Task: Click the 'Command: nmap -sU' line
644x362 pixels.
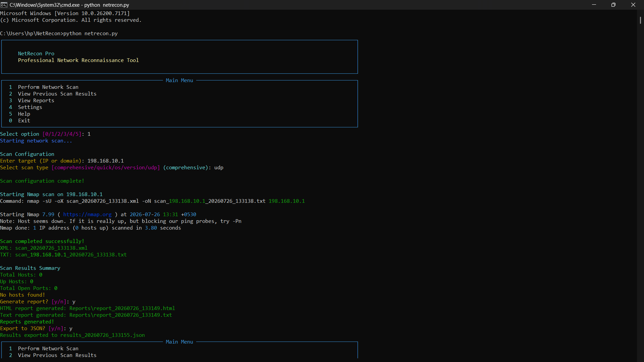Action: (x=152, y=201)
